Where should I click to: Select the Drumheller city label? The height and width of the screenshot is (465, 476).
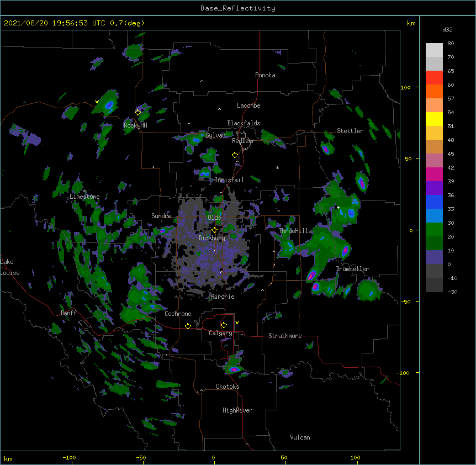click(352, 269)
